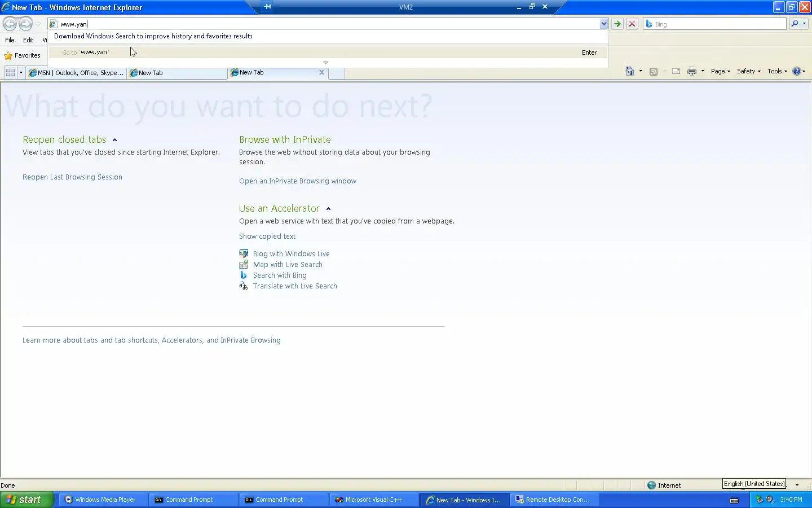812x508 pixels.
Task: Click the Map with Live Search icon
Action: tap(244, 264)
